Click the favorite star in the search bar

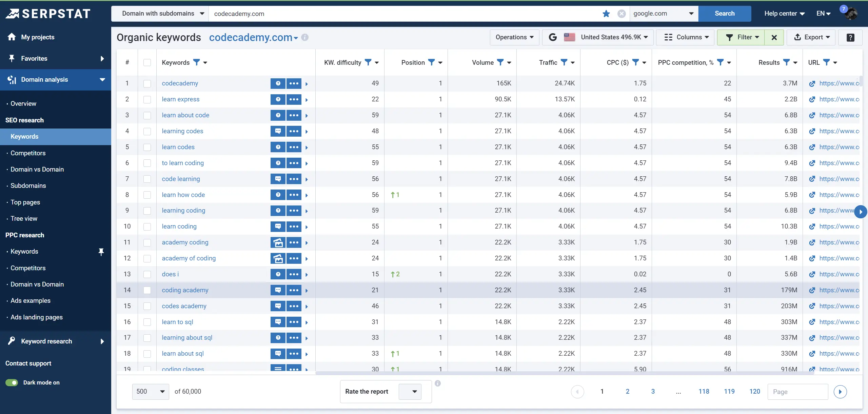[606, 14]
